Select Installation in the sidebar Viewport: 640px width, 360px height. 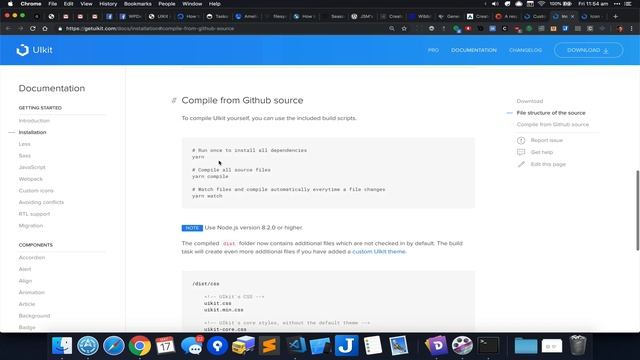[x=32, y=132]
